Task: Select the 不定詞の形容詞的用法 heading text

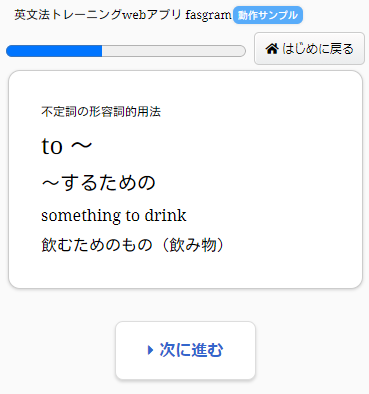Action: [x=101, y=111]
